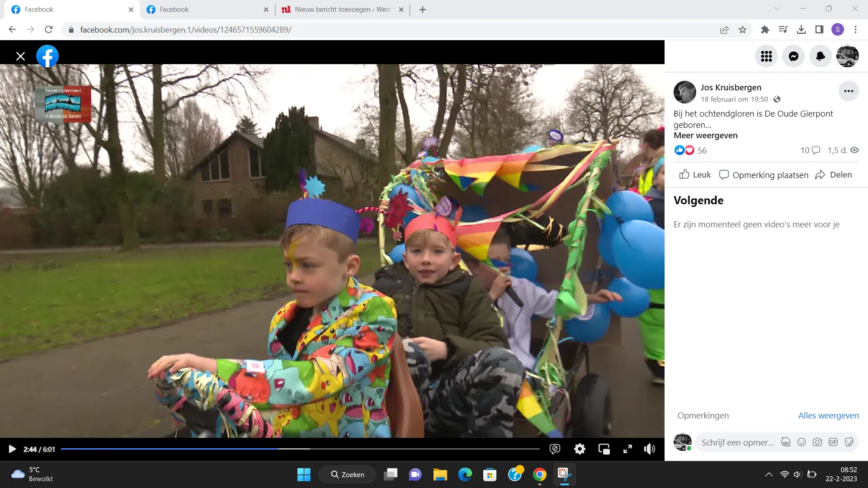Open the Messenger icon
The image size is (868, 488).
793,56
